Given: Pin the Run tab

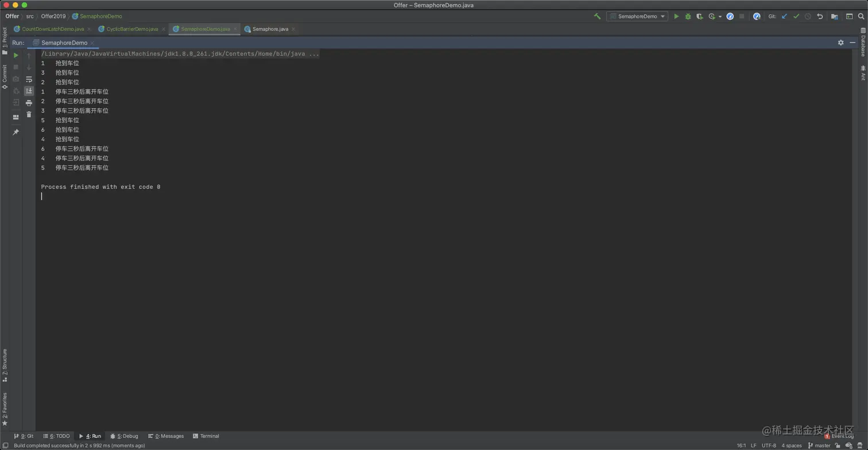Looking at the screenshot, I should point(15,132).
